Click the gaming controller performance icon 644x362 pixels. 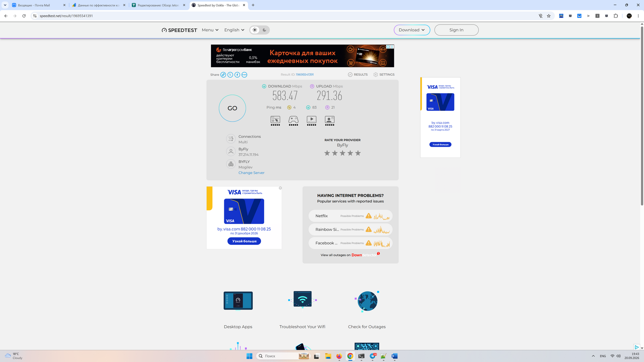(x=293, y=121)
